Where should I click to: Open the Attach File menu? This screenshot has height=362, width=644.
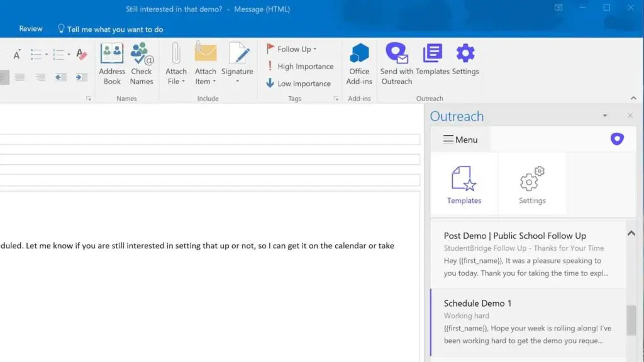176,65
